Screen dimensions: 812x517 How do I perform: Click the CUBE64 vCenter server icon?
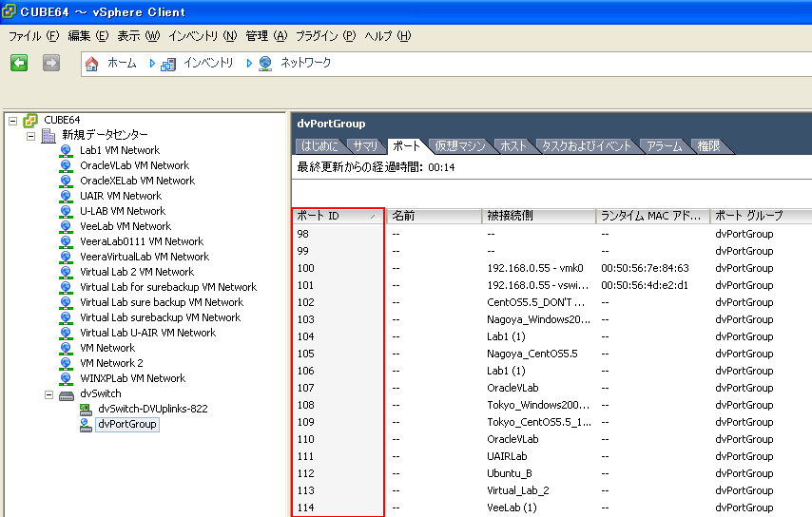pos(30,121)
